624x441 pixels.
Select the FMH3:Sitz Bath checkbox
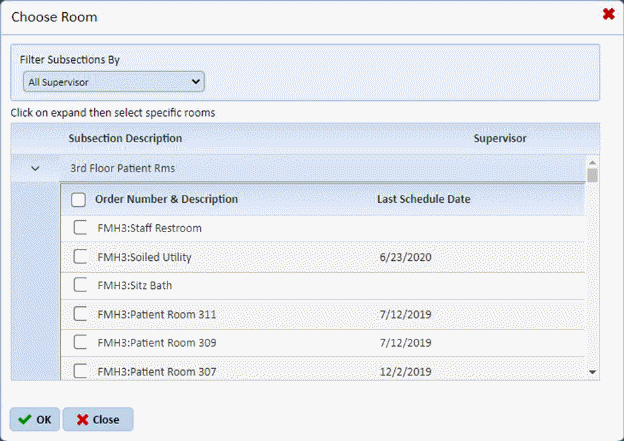(81, 286)
